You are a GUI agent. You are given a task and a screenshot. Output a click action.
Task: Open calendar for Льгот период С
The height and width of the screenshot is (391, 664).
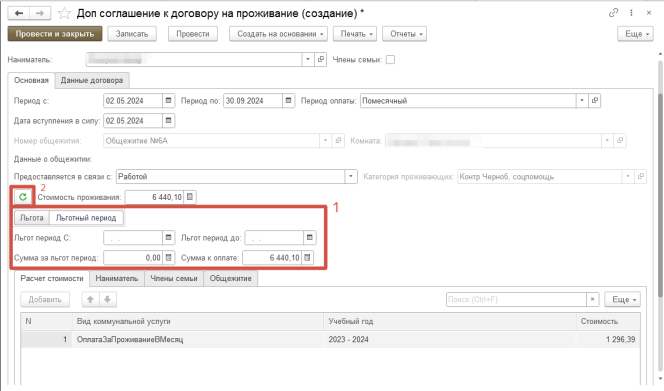169,237
